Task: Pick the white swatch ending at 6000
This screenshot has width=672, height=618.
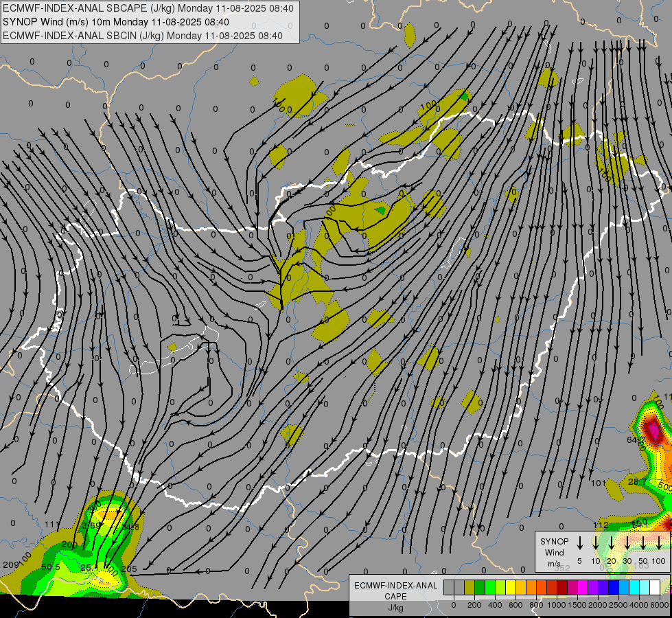Action: coord(655,587)
